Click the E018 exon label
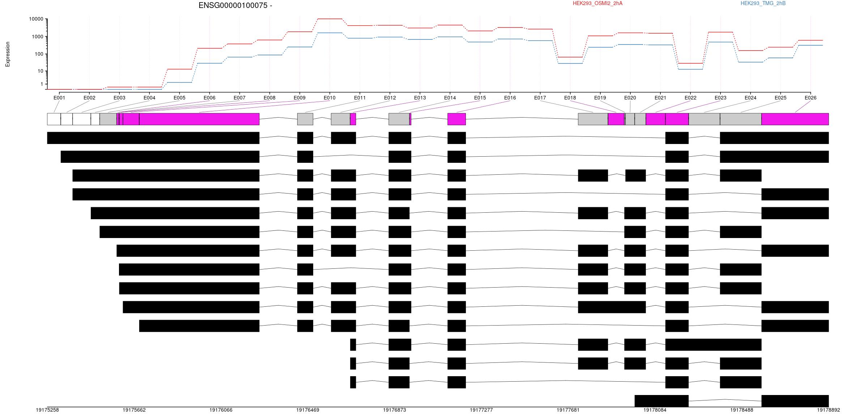 coord(570,98)
